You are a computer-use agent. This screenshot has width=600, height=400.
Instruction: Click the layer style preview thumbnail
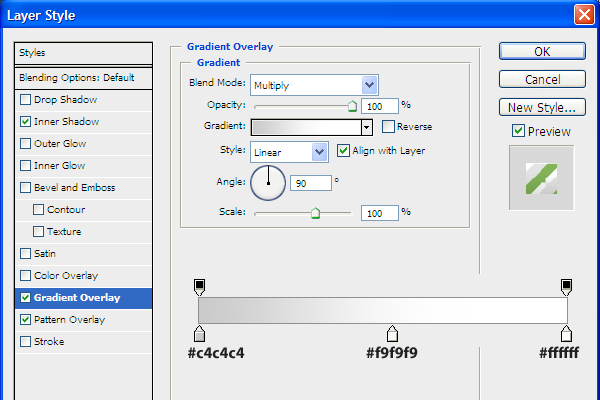pos(541,178)
